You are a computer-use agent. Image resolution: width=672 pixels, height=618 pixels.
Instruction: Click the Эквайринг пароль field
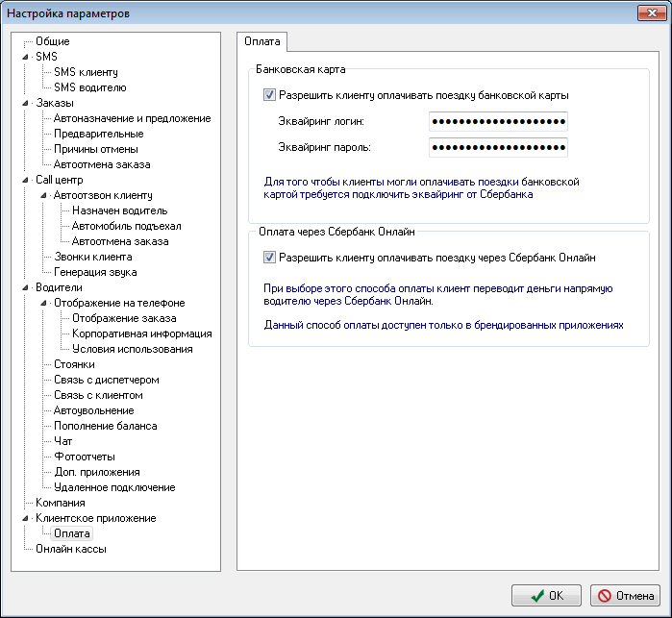point(498,147)
